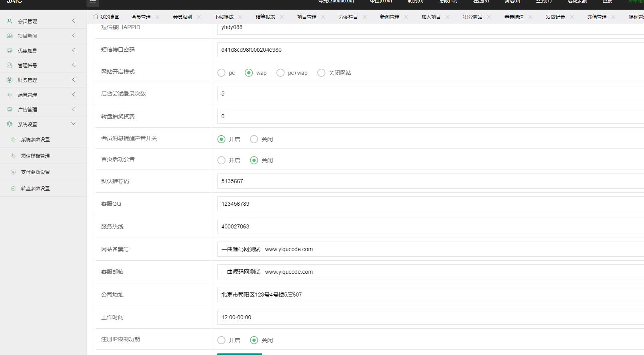
Task: Click the 短信模板管理 tag icon
Action: pyautogui.click(x=13, y=156)
